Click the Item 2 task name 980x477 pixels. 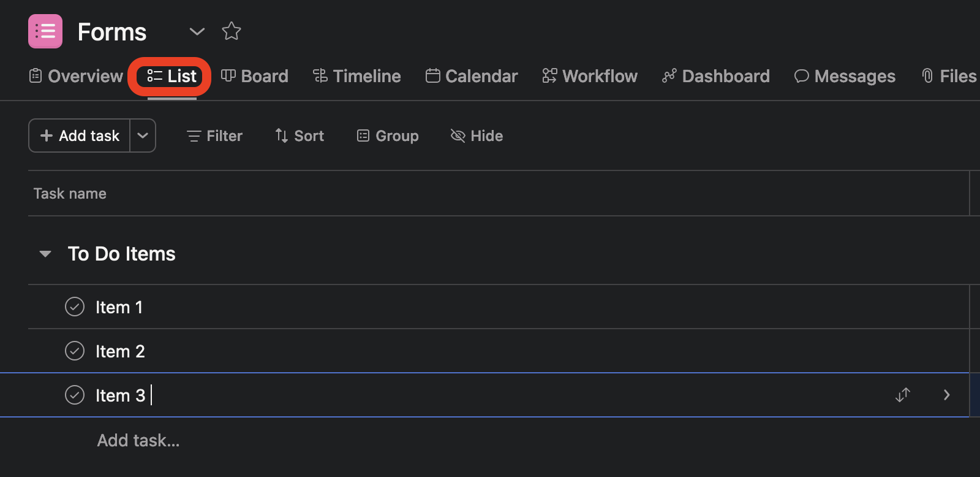(x=120, y=351)
